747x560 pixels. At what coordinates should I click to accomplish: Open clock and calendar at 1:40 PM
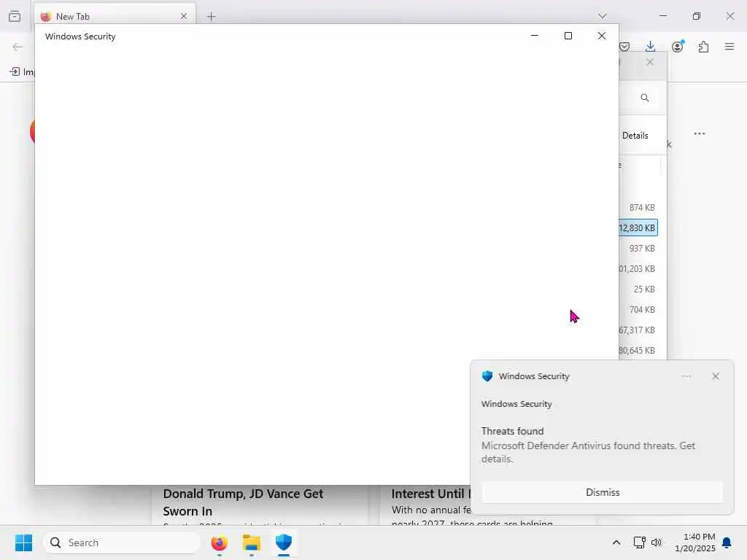(x=694, y=542)
